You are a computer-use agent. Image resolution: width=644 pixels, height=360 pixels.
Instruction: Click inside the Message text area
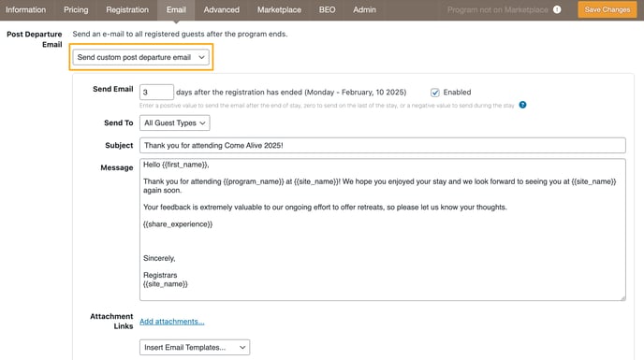coord(382,230)
